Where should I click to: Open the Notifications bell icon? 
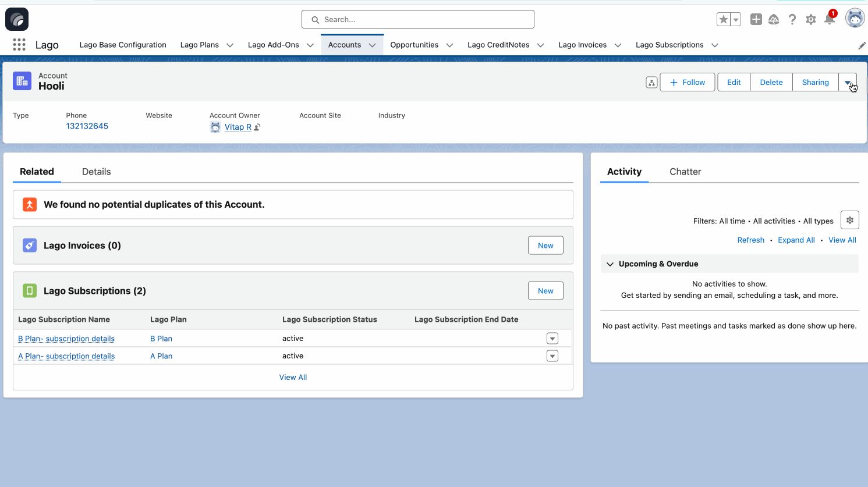point(830,20)
